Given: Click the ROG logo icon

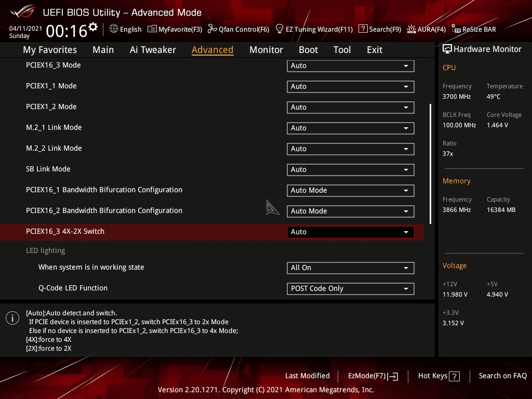Looking at the screenshot, I should pyautogui.click(x=22, y=12).
